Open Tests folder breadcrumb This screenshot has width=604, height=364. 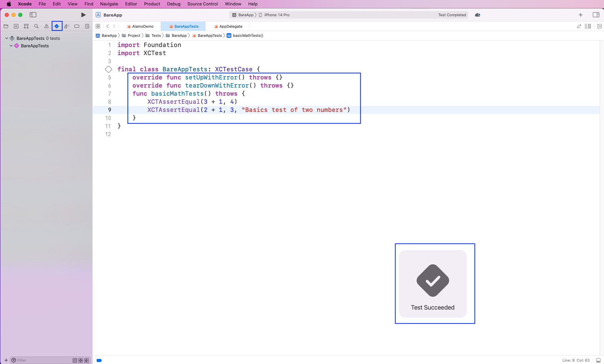tap(153, 35)
